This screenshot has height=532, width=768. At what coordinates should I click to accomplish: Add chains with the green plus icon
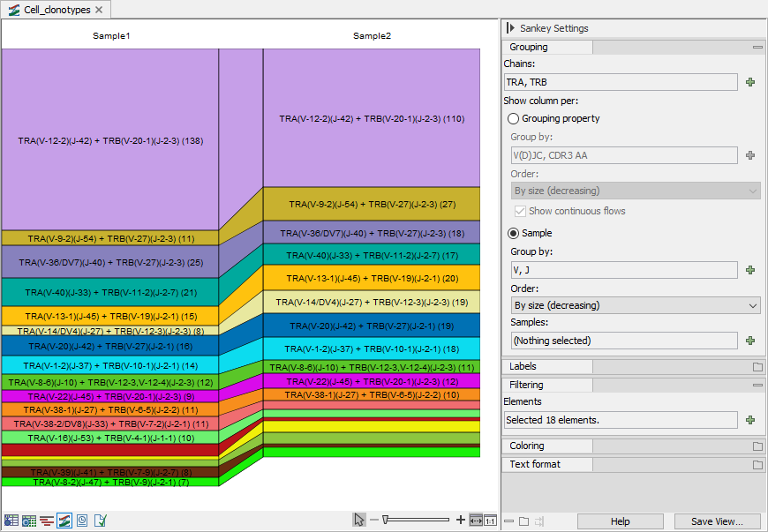tap(750, 82)
